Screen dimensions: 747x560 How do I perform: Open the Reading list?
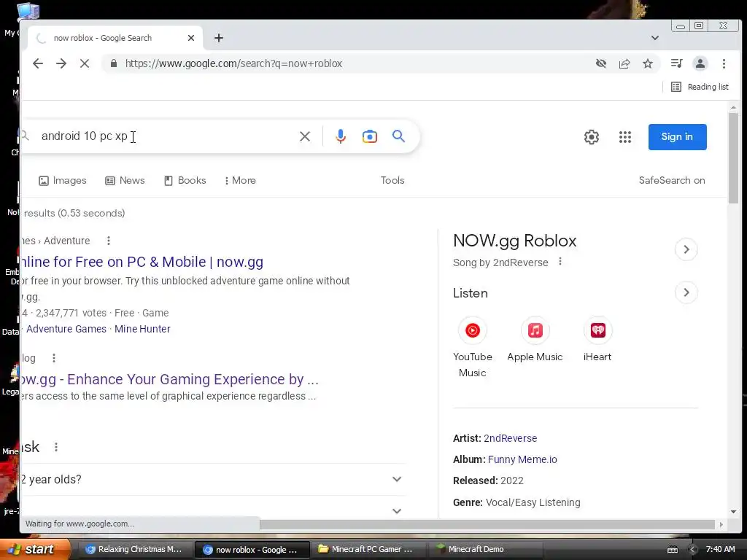(700, 87)
